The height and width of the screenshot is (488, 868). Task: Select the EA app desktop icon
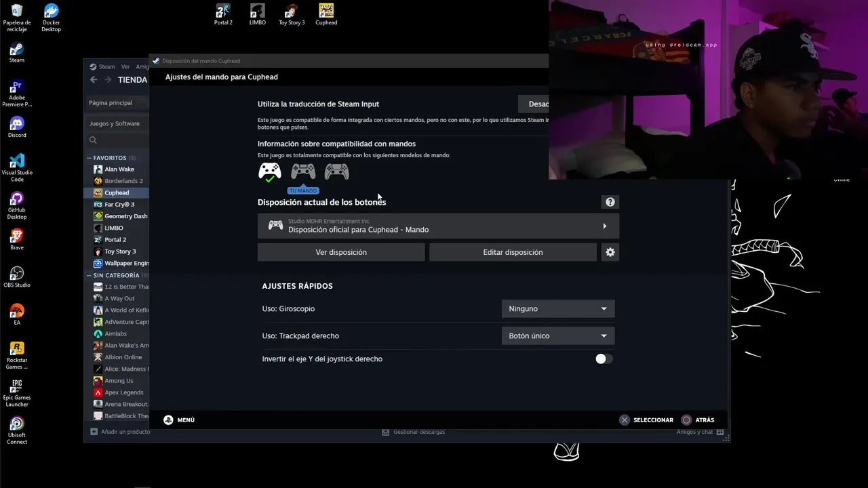pyautogui.click(x=17, y=314)
